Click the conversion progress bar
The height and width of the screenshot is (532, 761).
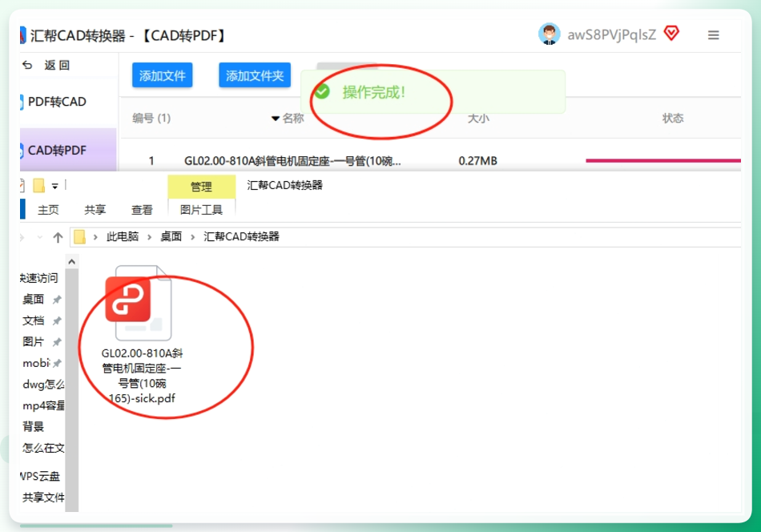coord(663,161)
